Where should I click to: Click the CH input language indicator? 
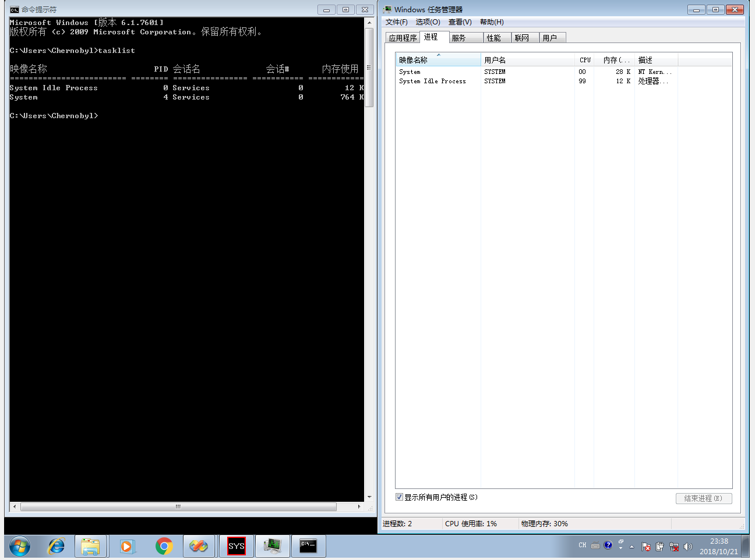(x=583, y=545)
